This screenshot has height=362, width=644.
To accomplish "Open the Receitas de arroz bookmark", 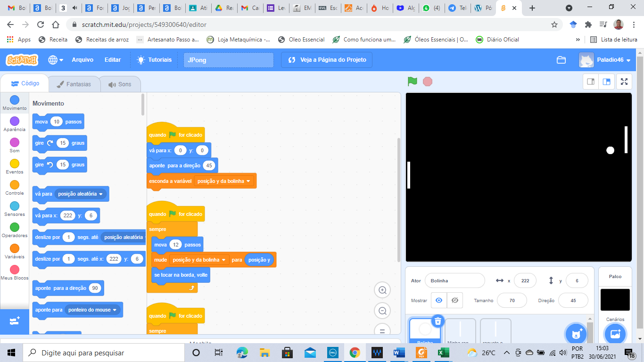I will [102, 40].
